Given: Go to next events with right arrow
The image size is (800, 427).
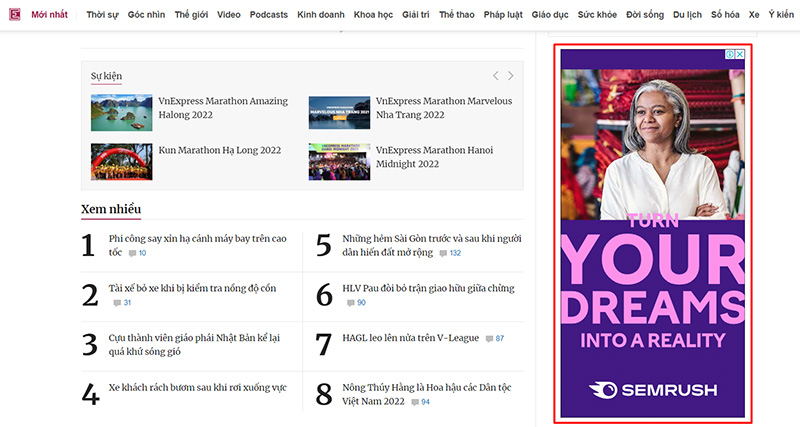Looking at the screenshot, I should tap(511, 76).
